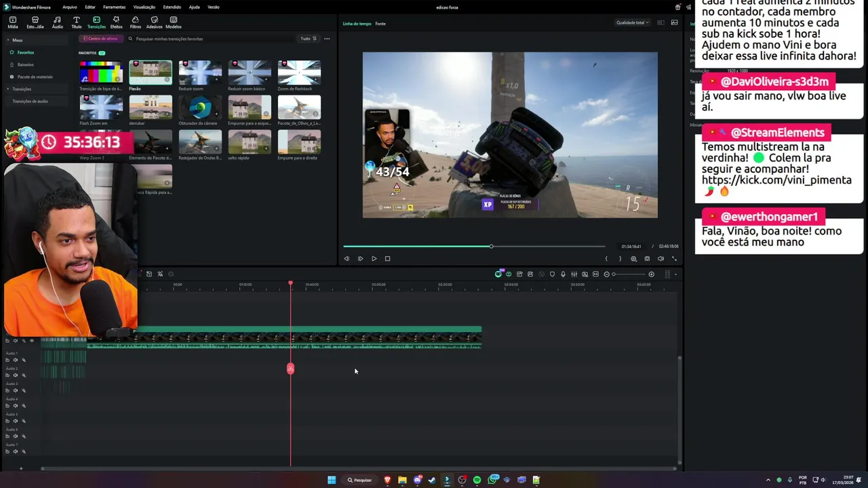Open the timeline layout options arrow
Image resolution: width=868 pixels, height=488 pixels.
675,274
